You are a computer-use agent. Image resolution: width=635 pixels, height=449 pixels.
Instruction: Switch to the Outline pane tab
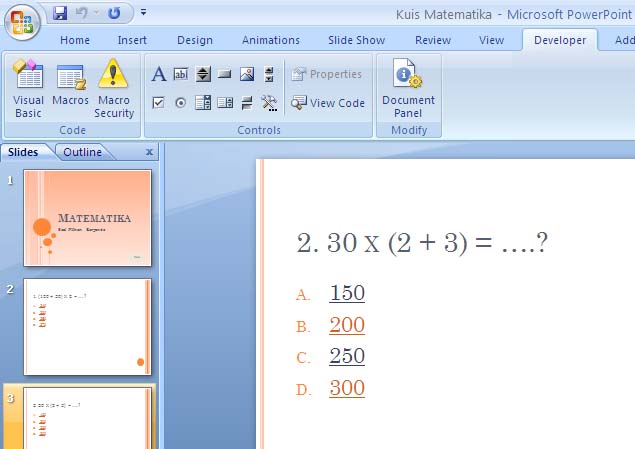tap(82, 152)
